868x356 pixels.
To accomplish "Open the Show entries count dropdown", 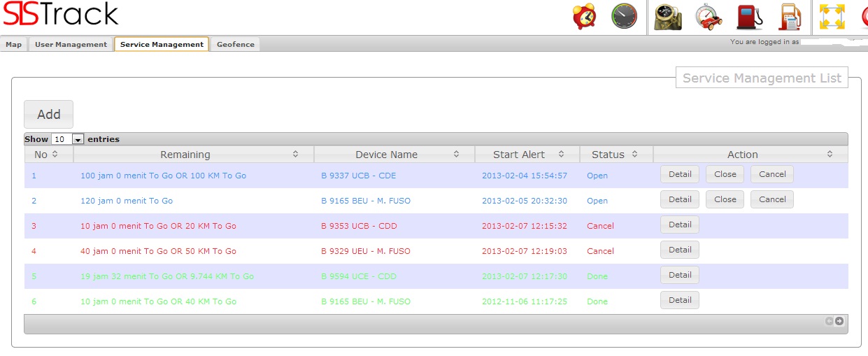I will [68, 139].
